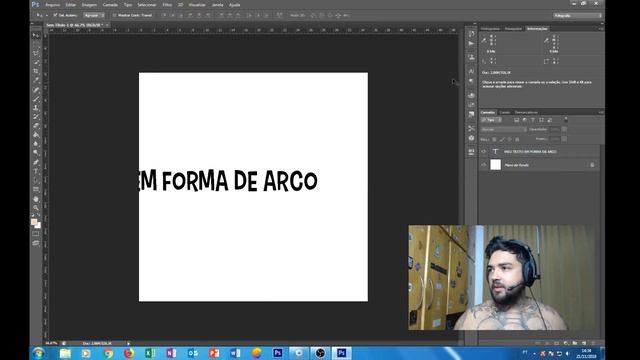Toggle Quick Mask mode in toolbar
The image size is (640, 360).
36,234
